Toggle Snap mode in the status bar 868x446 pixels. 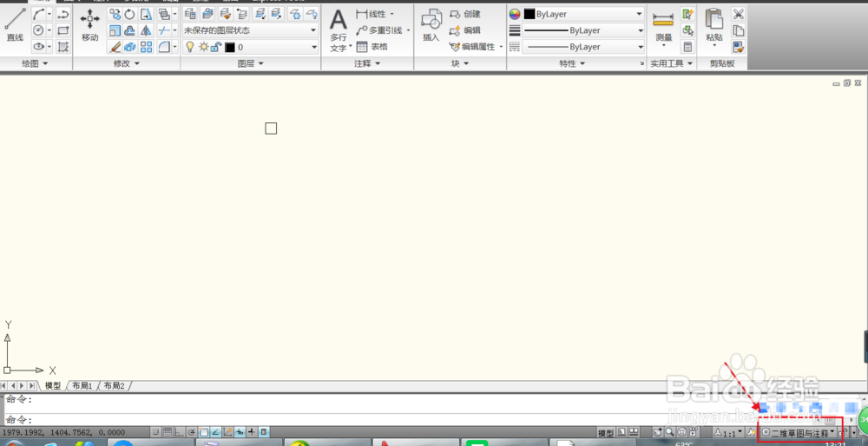point(156,431)
